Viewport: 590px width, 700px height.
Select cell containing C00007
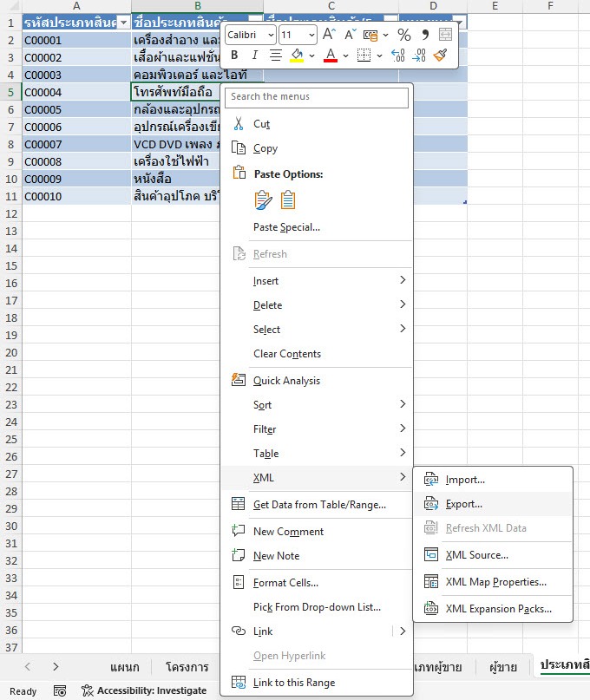point(76,144)
